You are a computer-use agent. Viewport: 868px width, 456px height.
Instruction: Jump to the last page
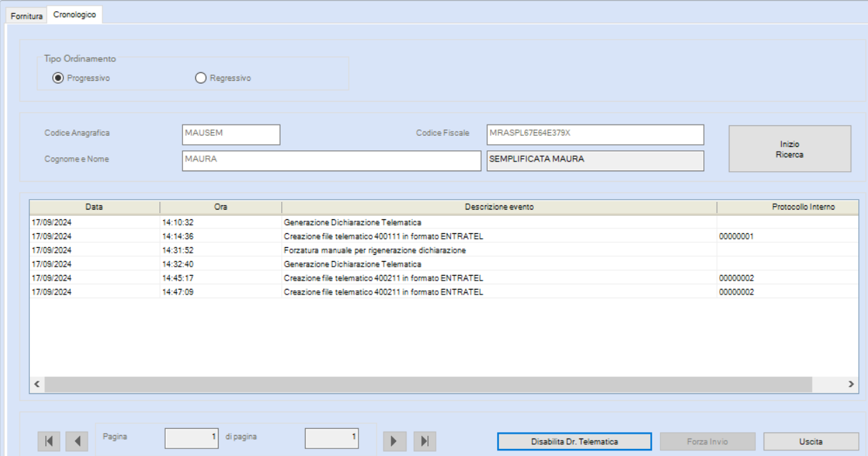coord(425,441)
